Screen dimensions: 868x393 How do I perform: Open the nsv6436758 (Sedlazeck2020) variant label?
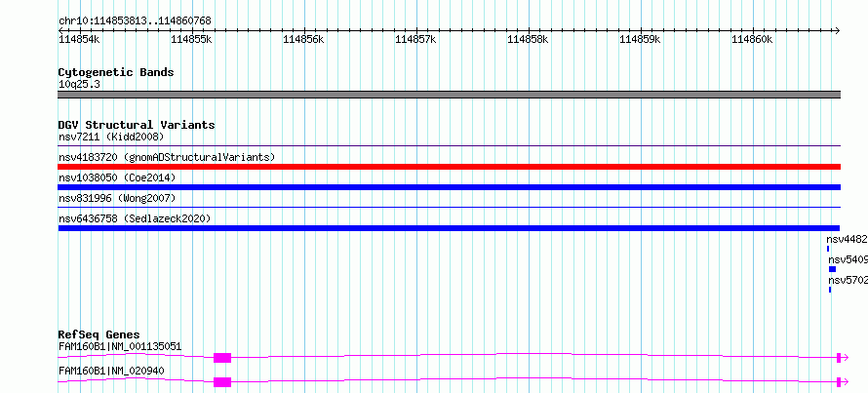[135, 218]
